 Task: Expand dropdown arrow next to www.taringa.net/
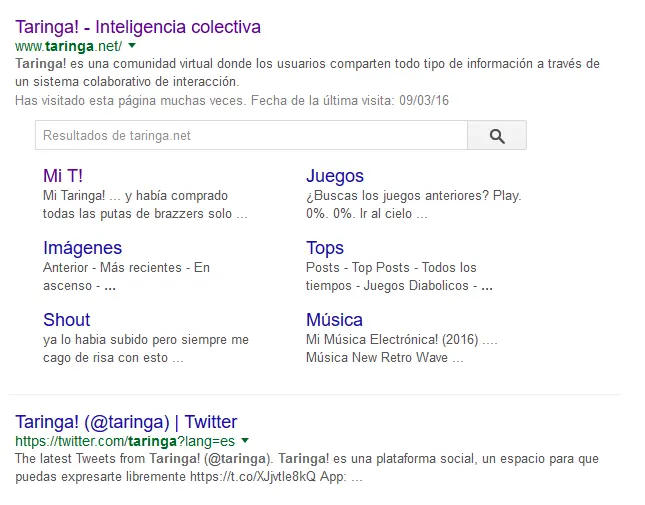pos(132,46)
